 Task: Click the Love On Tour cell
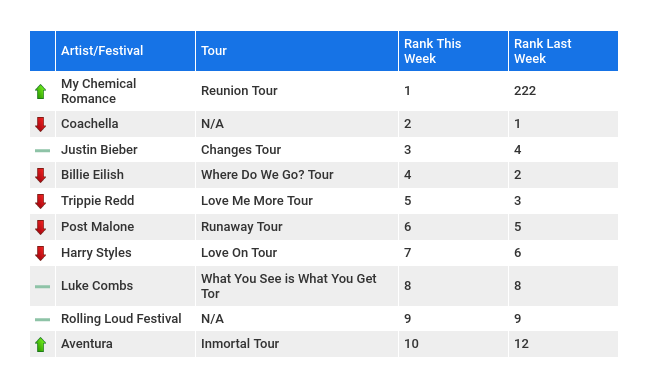tap(297, 253)
